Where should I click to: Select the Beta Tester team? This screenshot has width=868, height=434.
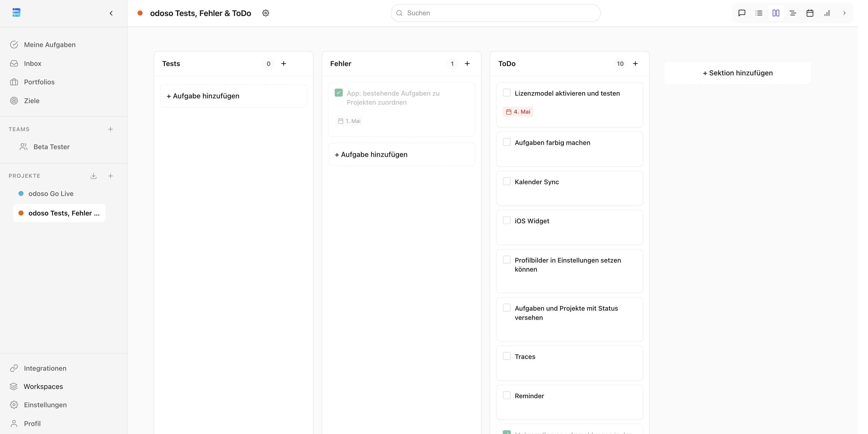click(51, 147)
